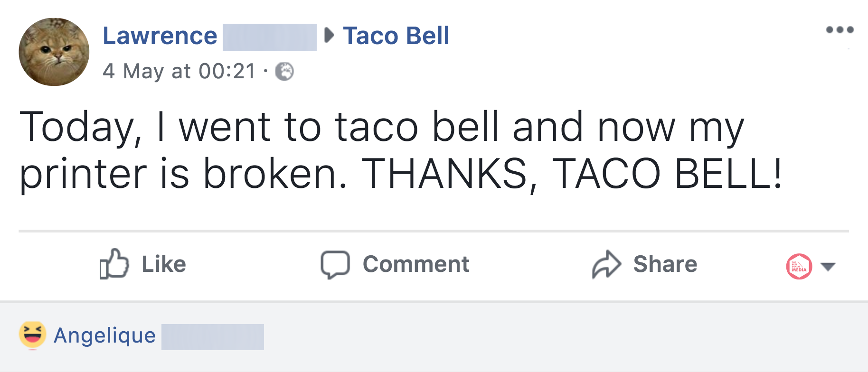Open Lawrence's profile name link

tap(160, 36)
